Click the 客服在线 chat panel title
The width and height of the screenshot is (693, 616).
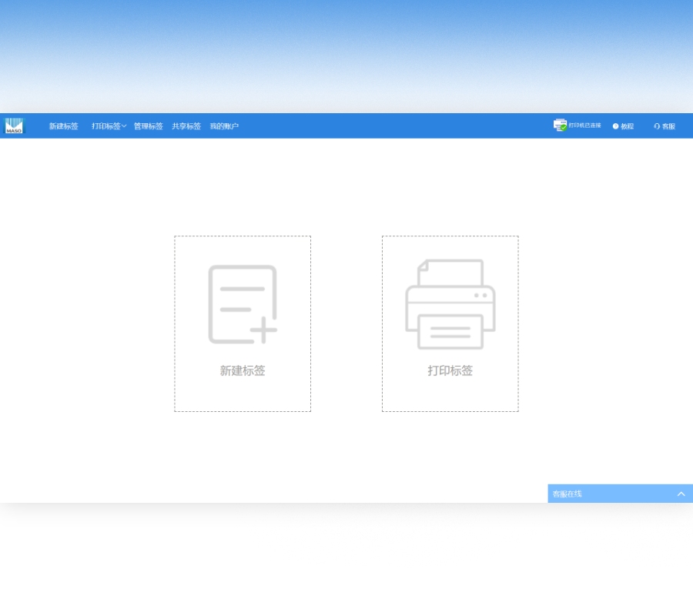click(x=567, y=494)
